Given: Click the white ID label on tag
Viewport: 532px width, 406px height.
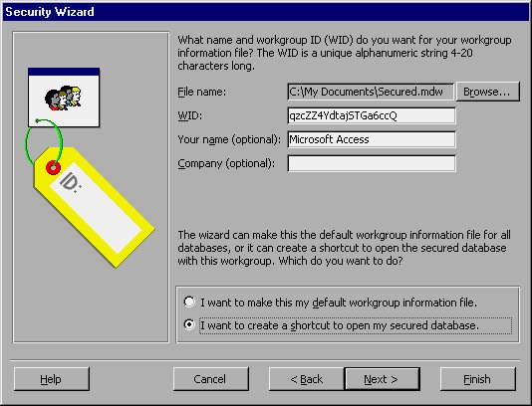Looking at the screenshot, I should tap(96, 208).
